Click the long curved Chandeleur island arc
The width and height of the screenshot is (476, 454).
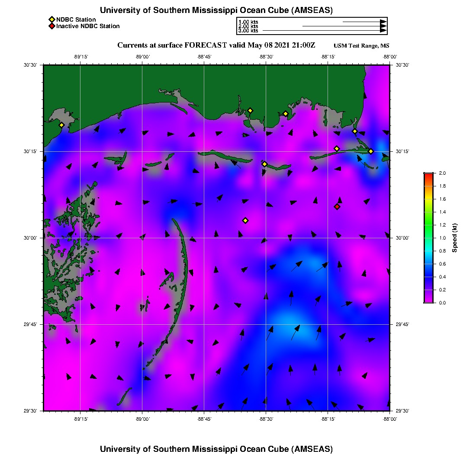pos(185,259)
